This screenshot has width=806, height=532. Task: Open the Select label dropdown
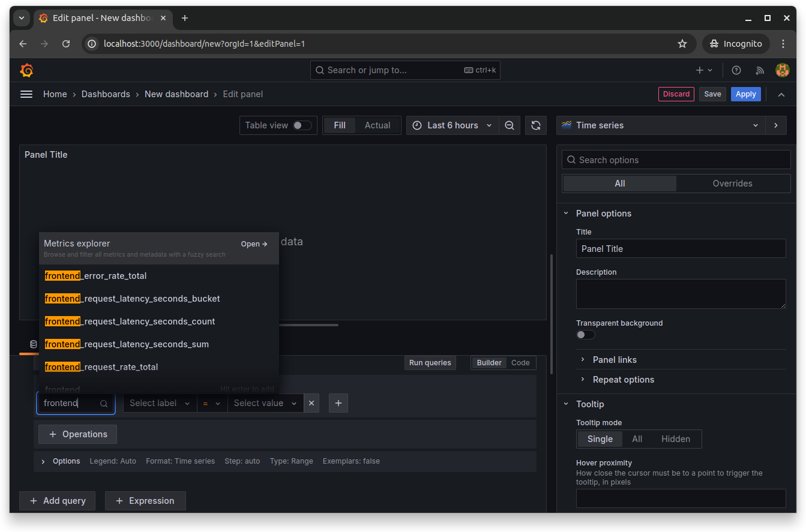[x=160, y=403]
